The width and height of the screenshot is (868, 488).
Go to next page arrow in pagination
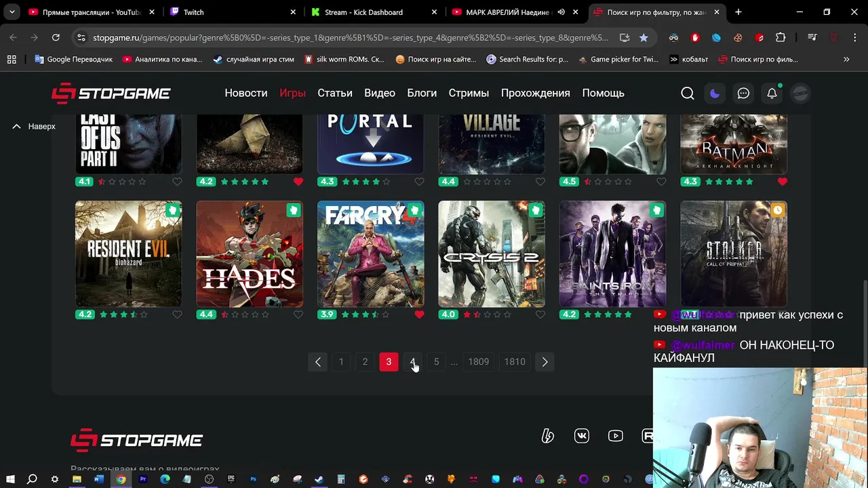(x=545, y=362)
